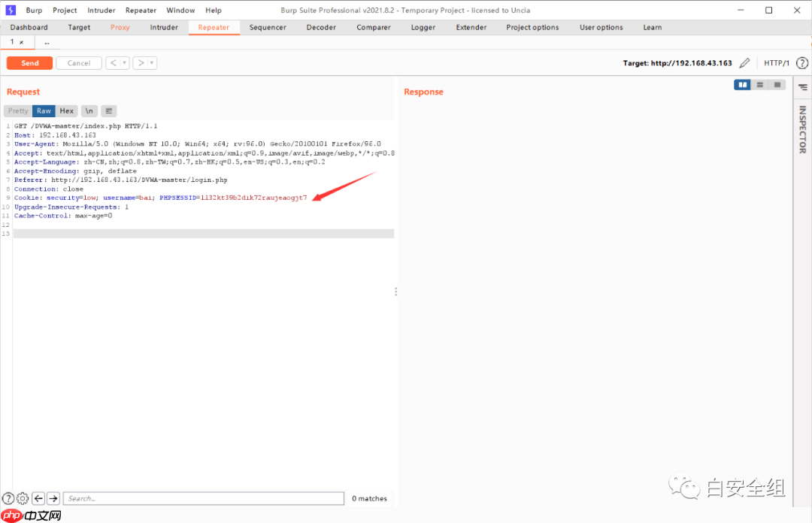Click the Referer header line
812x523 pixels.
pos(120,180)
